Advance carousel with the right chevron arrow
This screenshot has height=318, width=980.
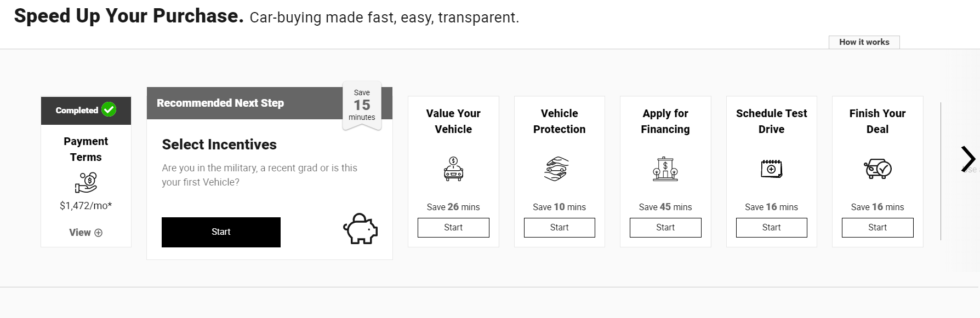[968, 159]
